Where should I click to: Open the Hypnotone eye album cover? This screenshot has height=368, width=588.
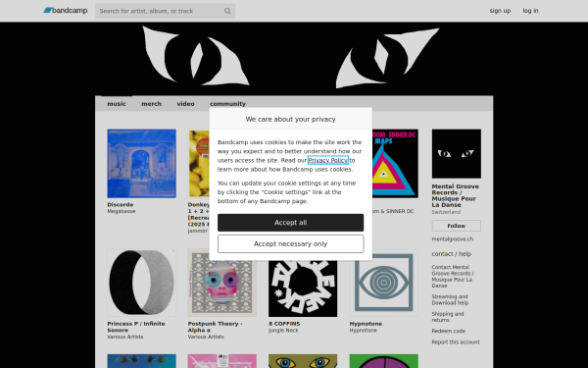[x=383, y=283]
